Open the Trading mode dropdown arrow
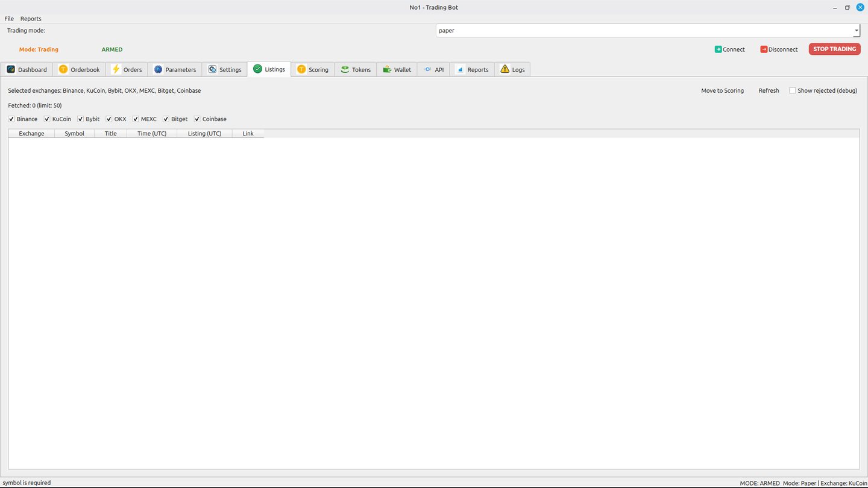The image size is (868, 488). (x=856, y=31)
